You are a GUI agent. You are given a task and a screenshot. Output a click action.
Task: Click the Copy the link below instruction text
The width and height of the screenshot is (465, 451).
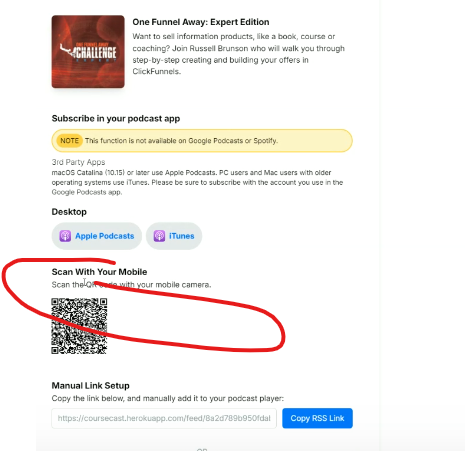(x=168, y=398)
